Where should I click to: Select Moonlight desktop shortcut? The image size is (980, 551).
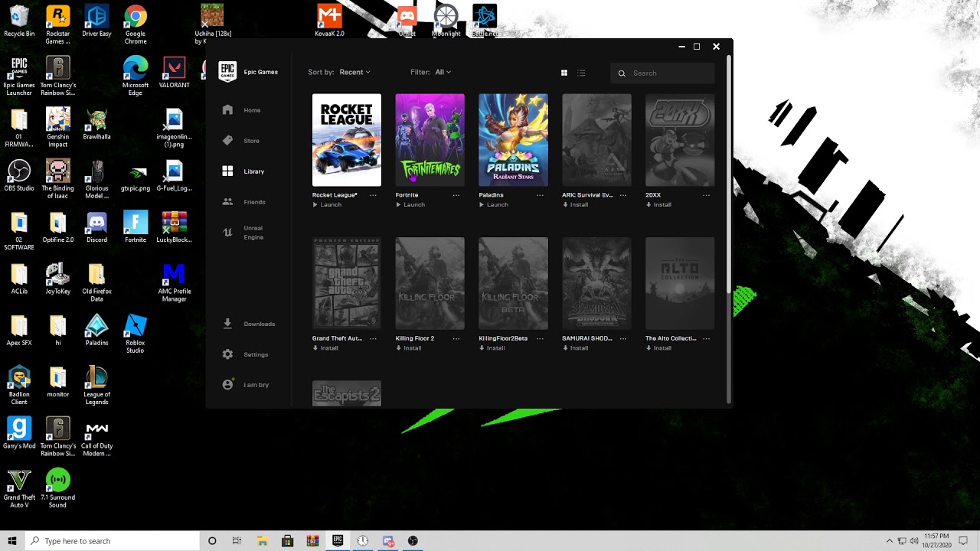tap(446, 21)
